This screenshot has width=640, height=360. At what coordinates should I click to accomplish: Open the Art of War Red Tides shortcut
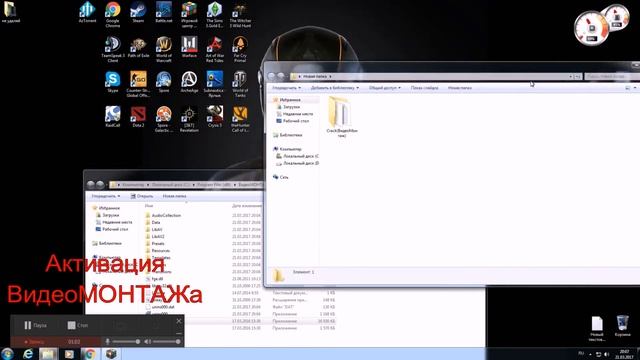pyautogui.click(x=214, y=49)
